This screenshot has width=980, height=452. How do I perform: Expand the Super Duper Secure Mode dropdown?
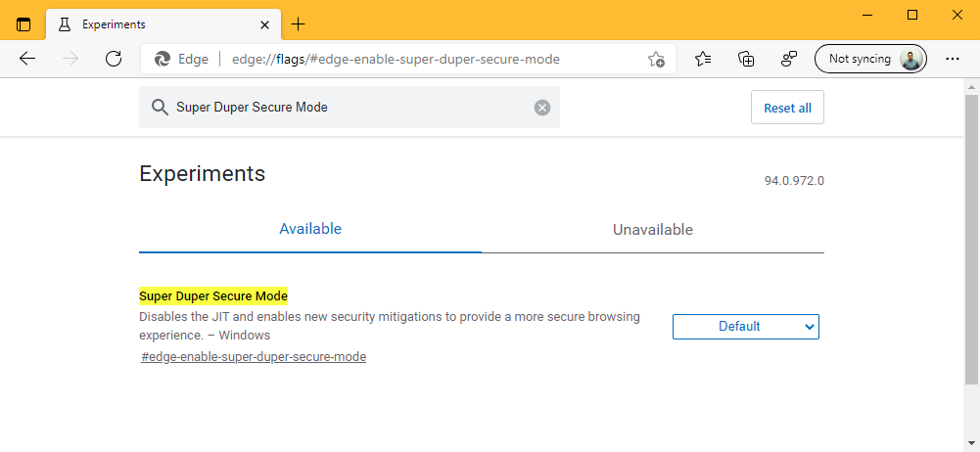[x=745, y=327]
